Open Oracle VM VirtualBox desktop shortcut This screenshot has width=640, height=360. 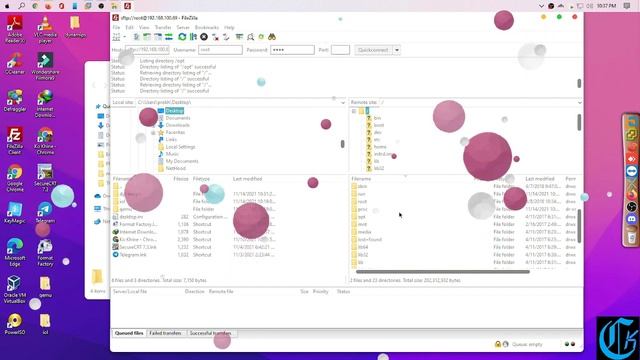pos(15,289)
